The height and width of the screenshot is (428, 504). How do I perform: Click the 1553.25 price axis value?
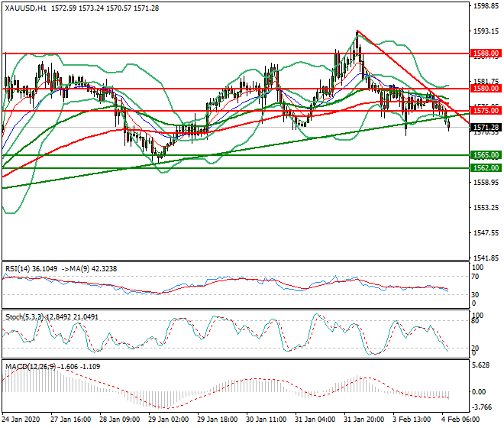tap(486, 208)
